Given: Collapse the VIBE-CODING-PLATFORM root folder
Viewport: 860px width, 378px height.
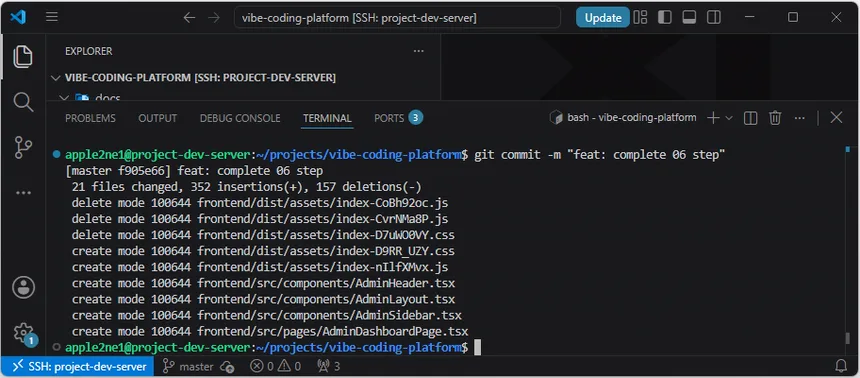Looking at the screenshot, I should [55, 78].
